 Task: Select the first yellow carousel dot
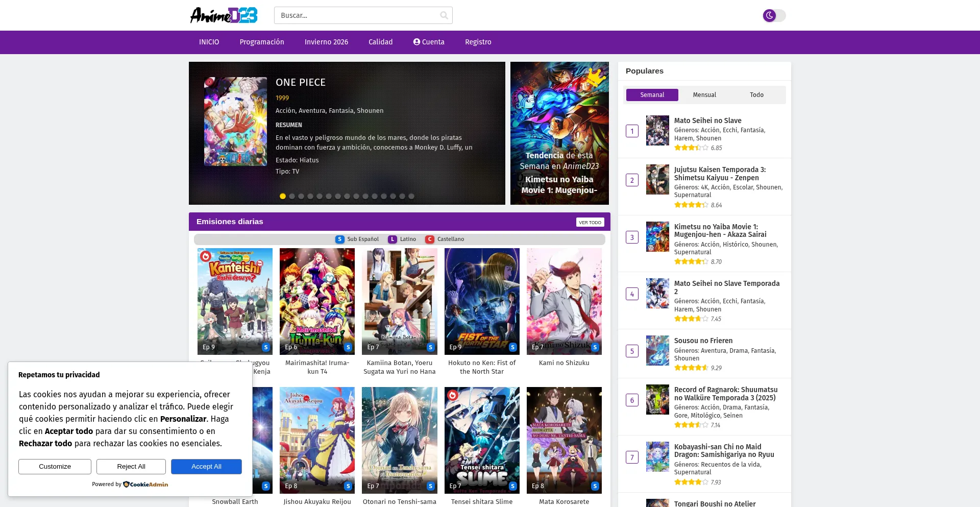(x=283, y=196)
